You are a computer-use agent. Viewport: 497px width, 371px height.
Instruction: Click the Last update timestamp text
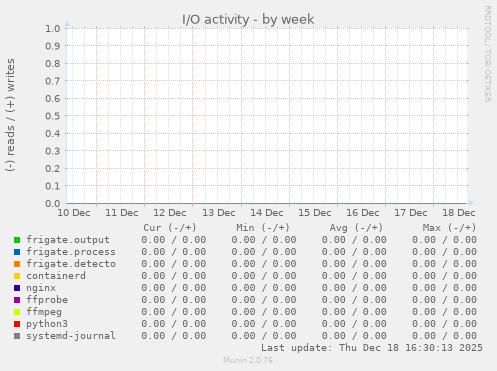click(x=372, y=348)
